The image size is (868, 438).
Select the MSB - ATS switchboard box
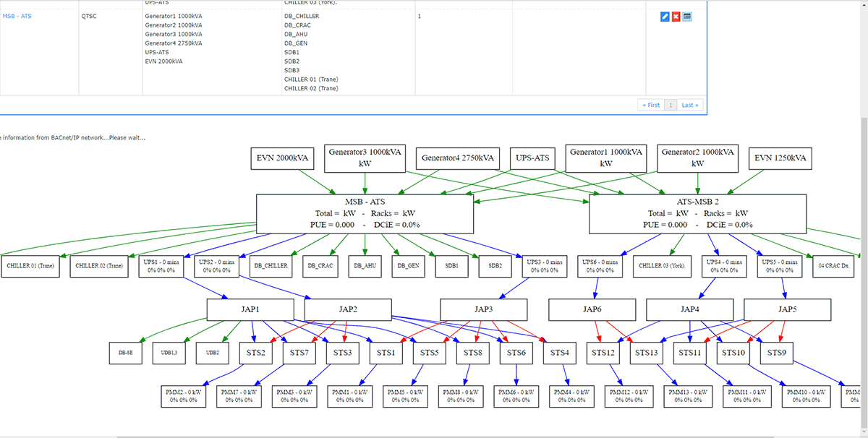coord(365,214)
